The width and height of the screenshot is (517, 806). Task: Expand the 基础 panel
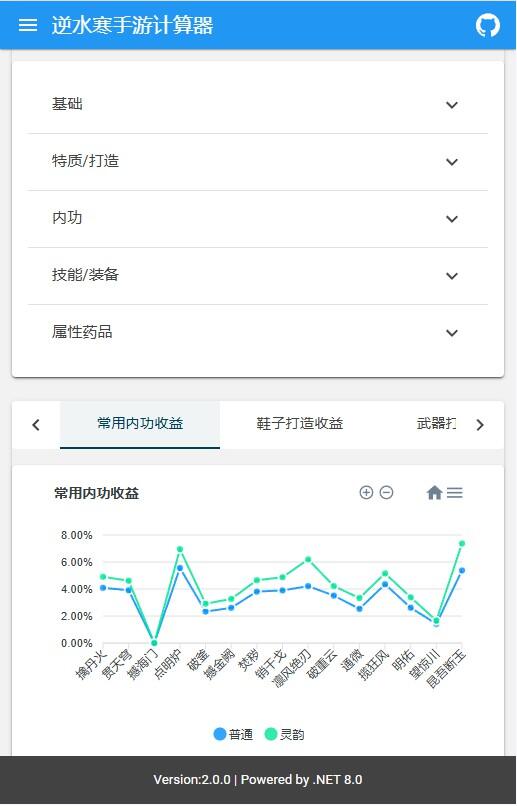tap(257, 105)
